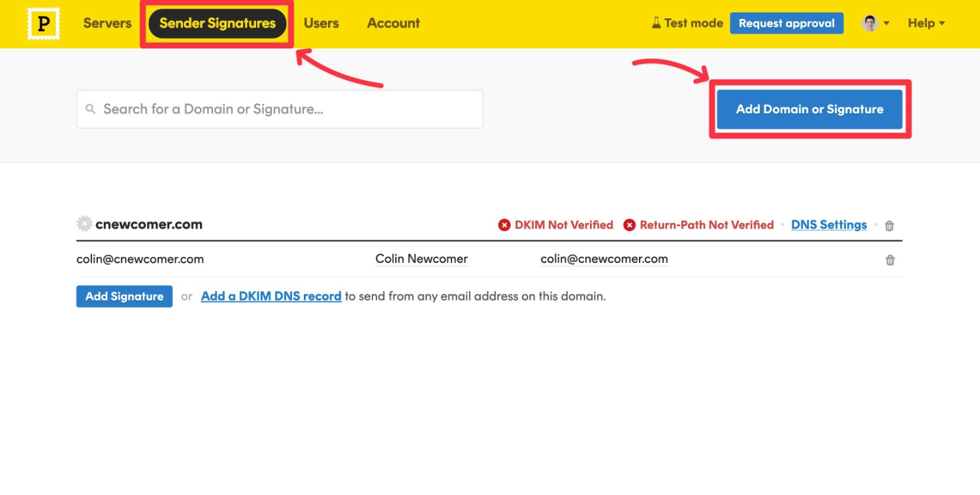
Task: Expand the user avatar dropdown arrow
Action: tap(887, 24)
